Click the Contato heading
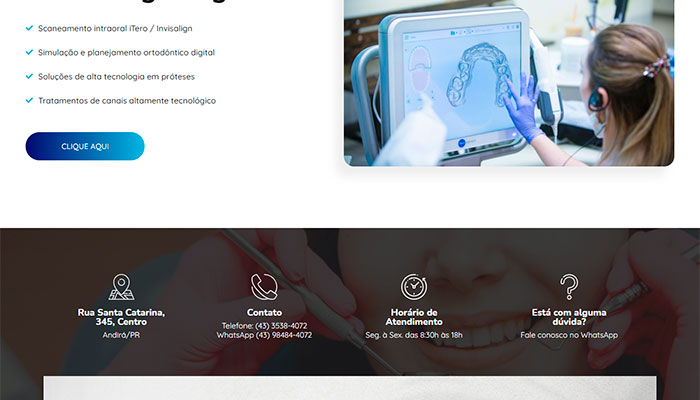 [x=264, y=312]
